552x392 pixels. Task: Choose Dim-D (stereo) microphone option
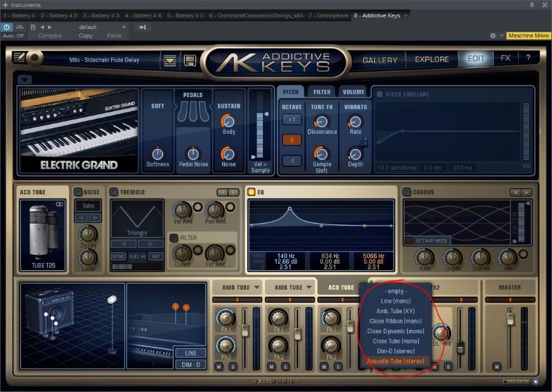(395, 351)
